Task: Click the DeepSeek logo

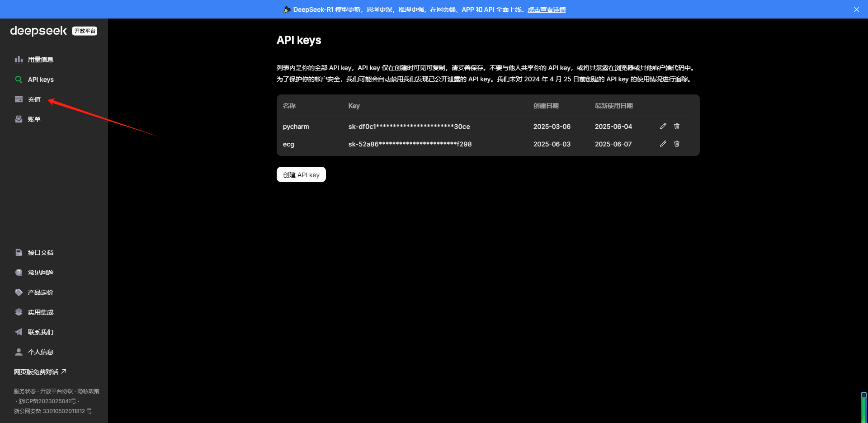Action: pyautogui.click(x=38, y=31)
